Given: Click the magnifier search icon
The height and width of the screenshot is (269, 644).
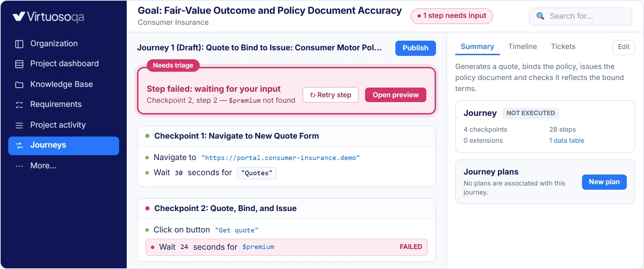Looking at the screenshot, I should point(540,16).
